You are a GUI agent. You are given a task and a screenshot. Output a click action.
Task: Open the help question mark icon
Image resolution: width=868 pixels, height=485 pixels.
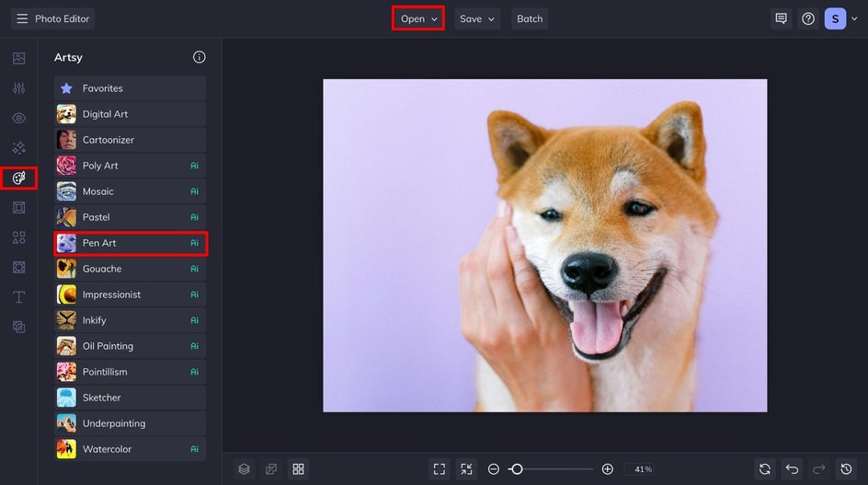(x=808, y=18)
